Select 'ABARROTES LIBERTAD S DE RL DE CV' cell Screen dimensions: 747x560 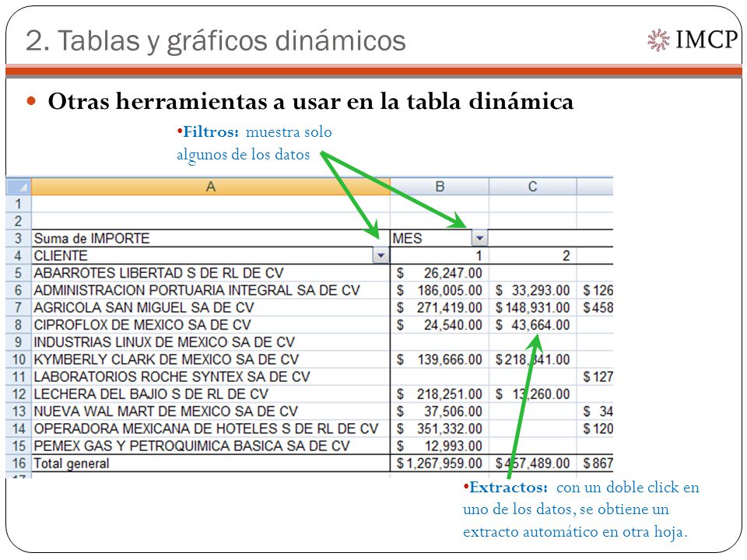[211, 273]
